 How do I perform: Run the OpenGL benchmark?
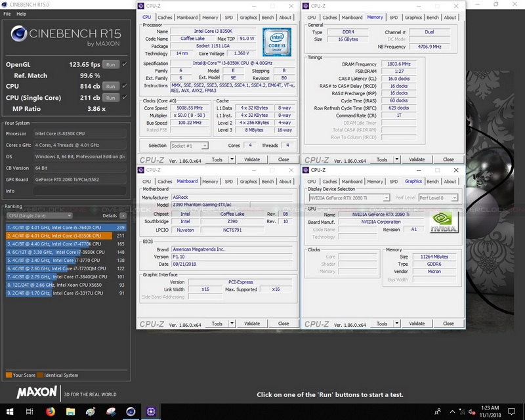point(111,65)
